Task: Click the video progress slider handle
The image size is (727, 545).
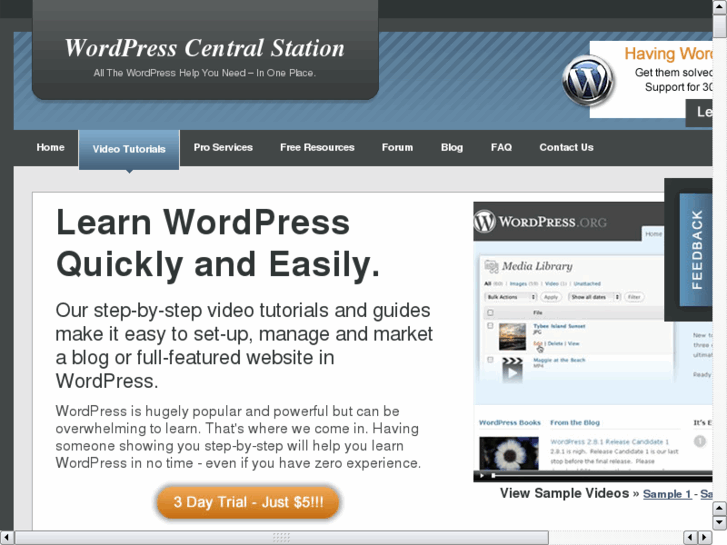Action: click(493, 475)
